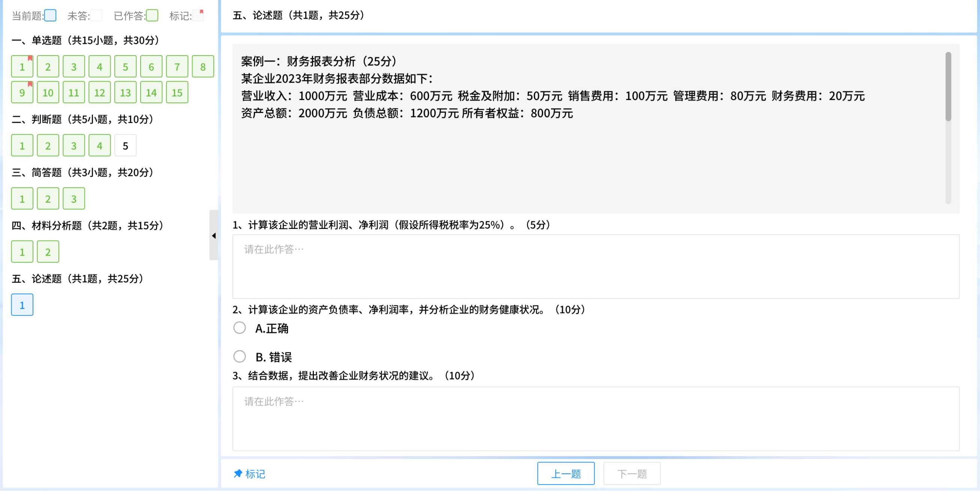The width and height of the screenshot is (980, 491).
Task: Select radio option B. 错误
Action: 239,357
